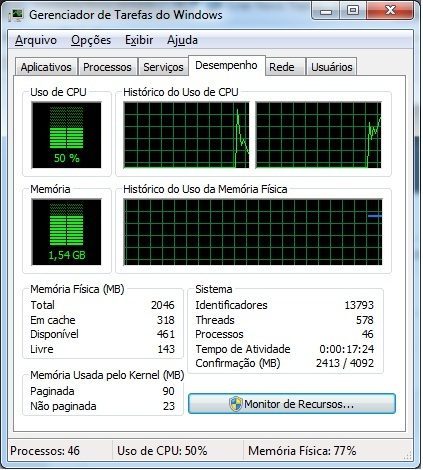423x470 pixels.
Task: Open the Ajuda menu
Action: tap(182, 40)
